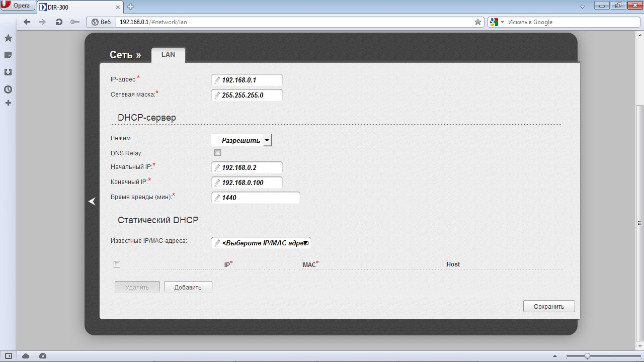The image size is (644, 362).
Task: Click the page vertical scrollbar
Action: pos(640,223)
